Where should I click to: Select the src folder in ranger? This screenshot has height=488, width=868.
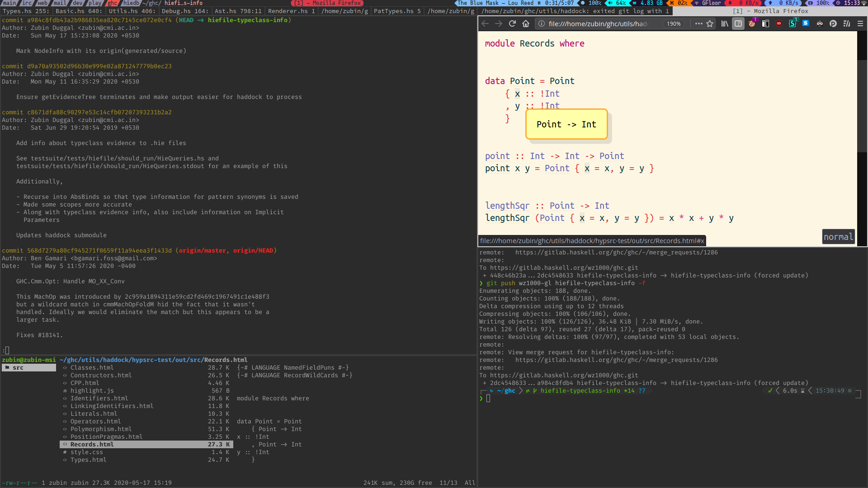click(x=29, y=367)
